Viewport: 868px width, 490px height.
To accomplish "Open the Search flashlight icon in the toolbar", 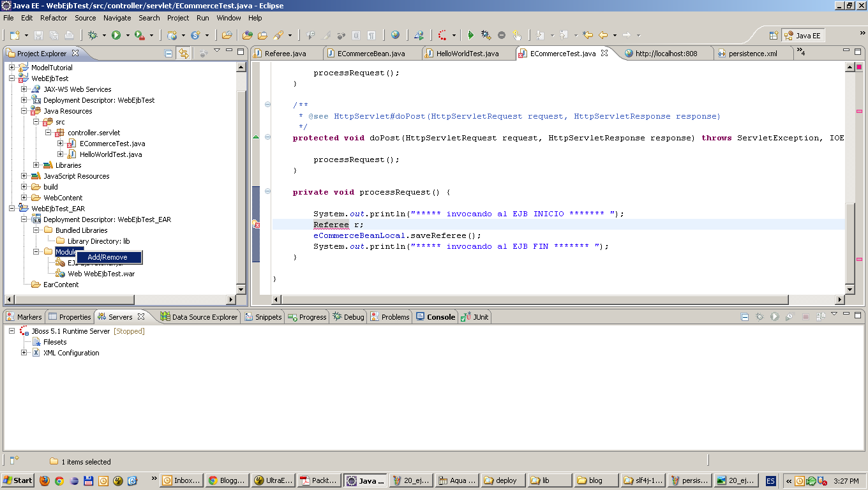I will tap(278, 35).
